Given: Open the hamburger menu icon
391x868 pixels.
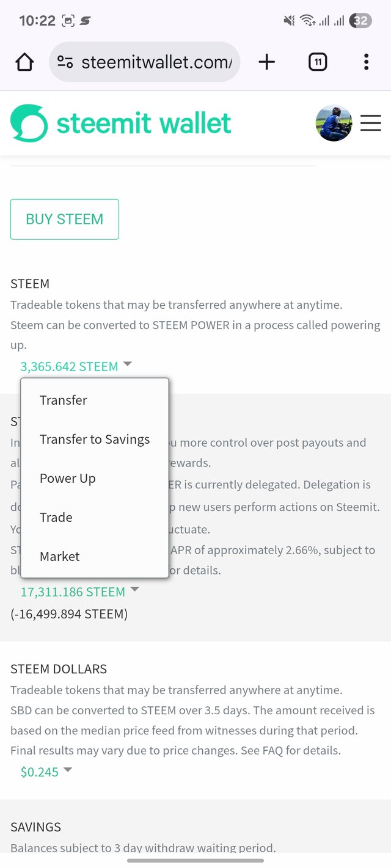Looking at the screenshot, I should (x=370, y=123).
